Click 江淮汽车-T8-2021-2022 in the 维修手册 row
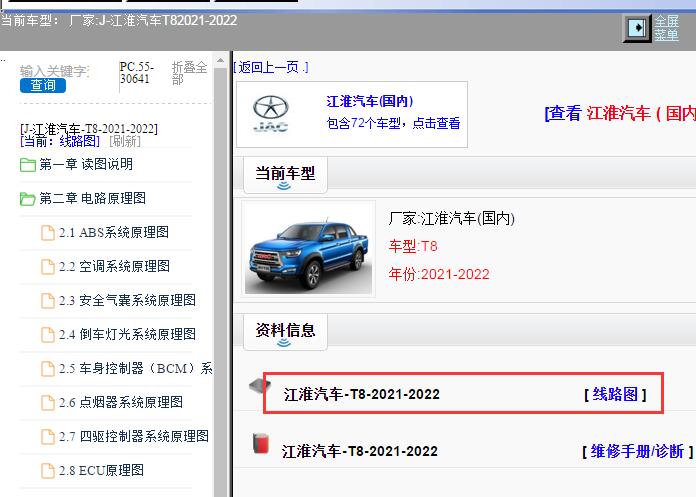 tap(360, 451)
